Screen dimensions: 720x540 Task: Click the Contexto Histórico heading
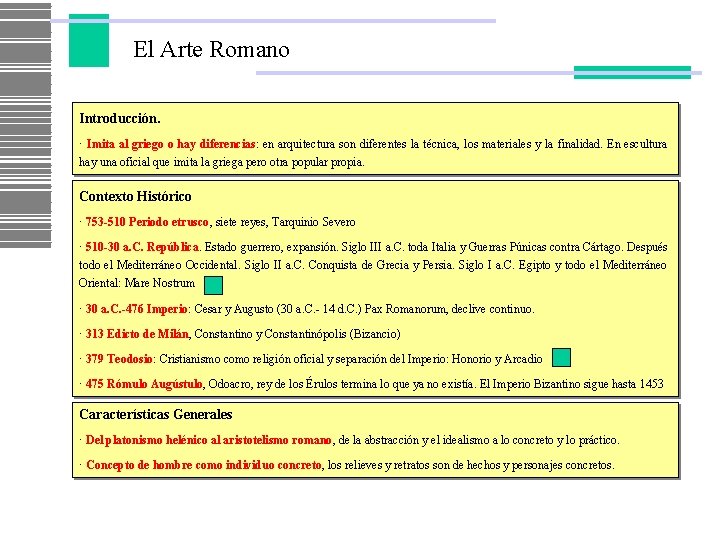point(135,197)
